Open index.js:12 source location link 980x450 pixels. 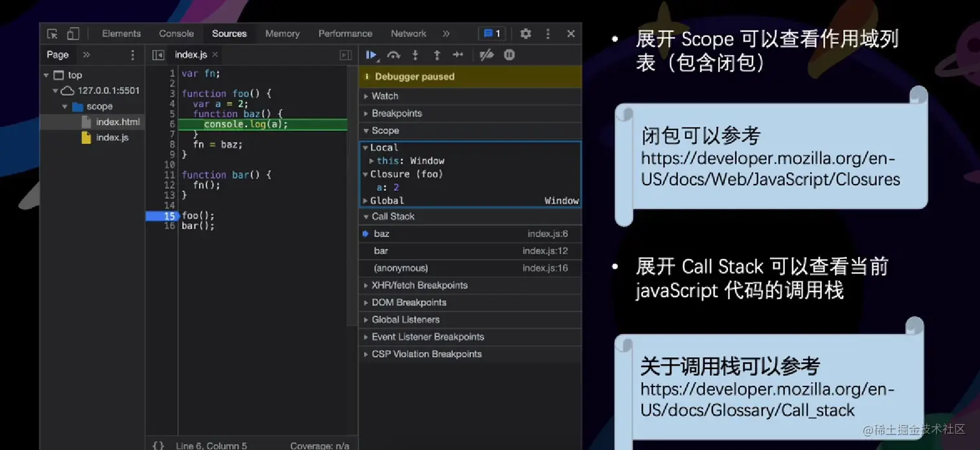tap(545, 251)
